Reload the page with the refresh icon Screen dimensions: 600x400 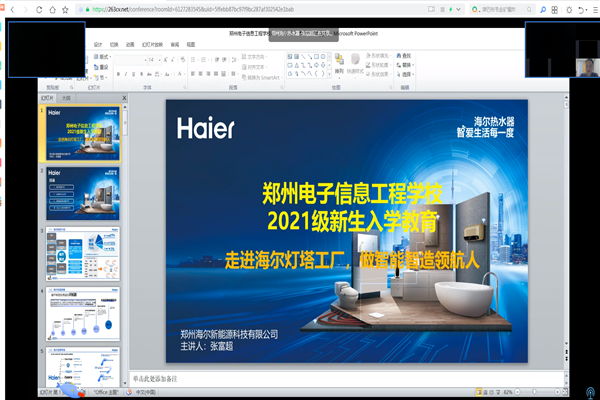[39, 8]
